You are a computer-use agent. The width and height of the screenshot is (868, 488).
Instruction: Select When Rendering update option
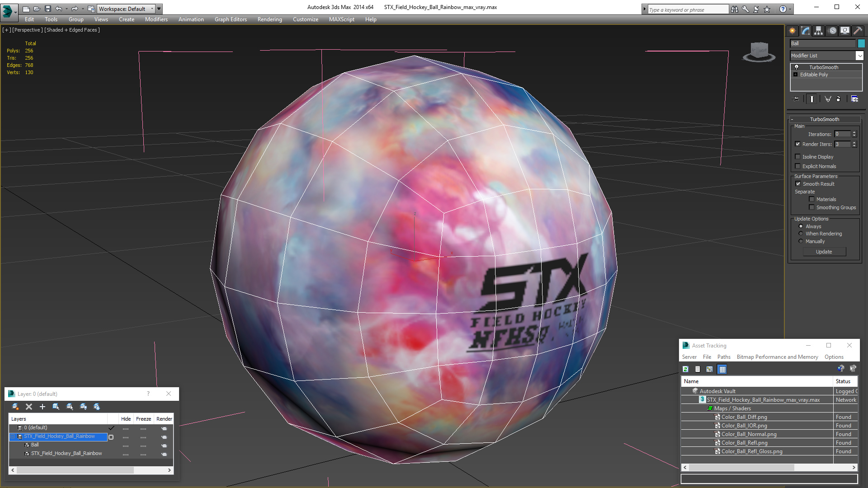(801, 234)
